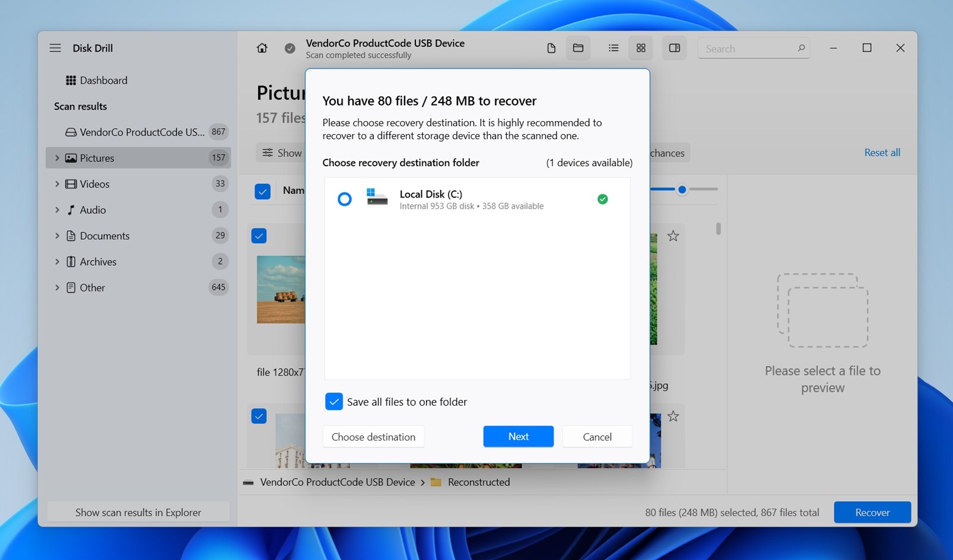Select Other category in sidebar
The image size is (953, 560).
tap(138, 288)
